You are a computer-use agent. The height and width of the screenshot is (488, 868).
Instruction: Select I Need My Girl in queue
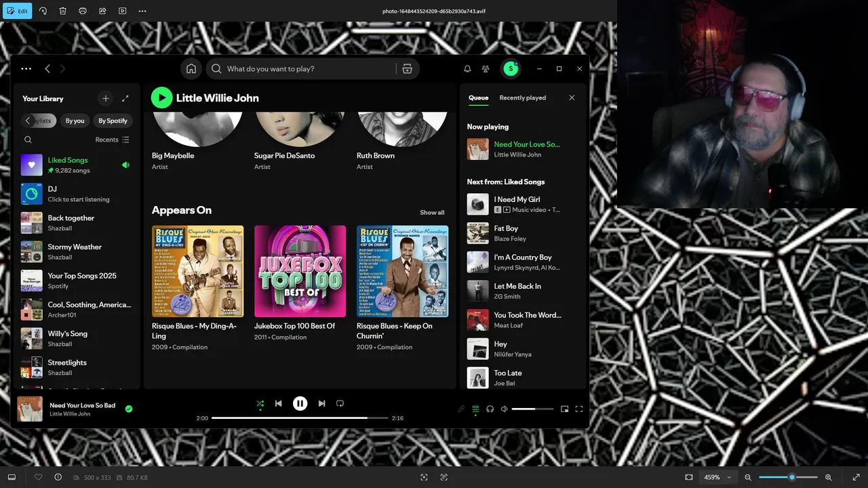tap(524, 205)
